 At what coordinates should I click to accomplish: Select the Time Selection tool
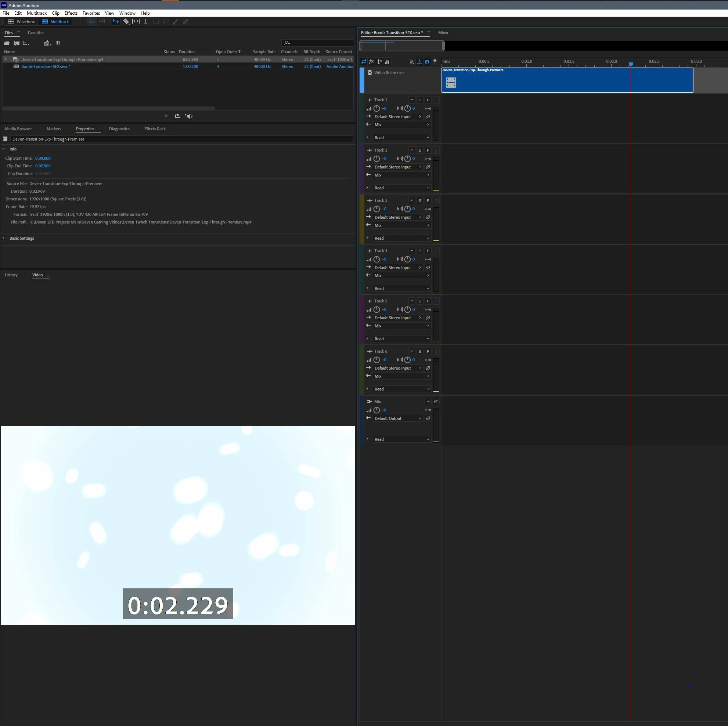point(145,21)
